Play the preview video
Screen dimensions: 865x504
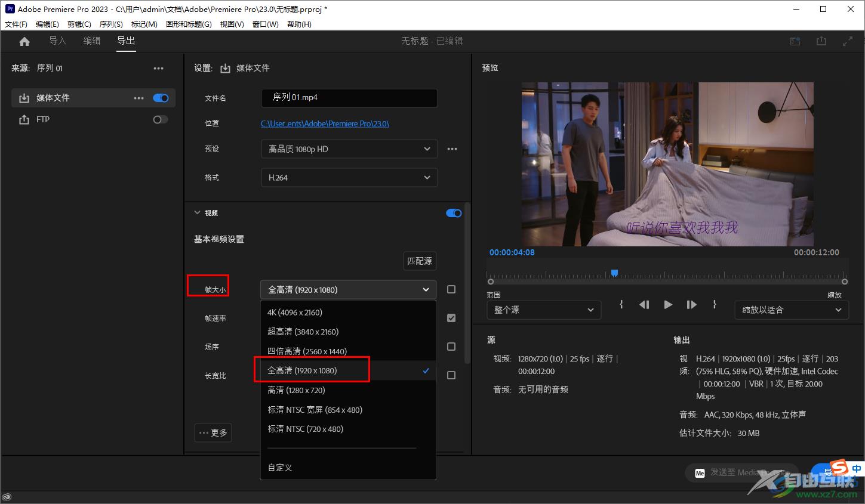[x=668, y=305]
